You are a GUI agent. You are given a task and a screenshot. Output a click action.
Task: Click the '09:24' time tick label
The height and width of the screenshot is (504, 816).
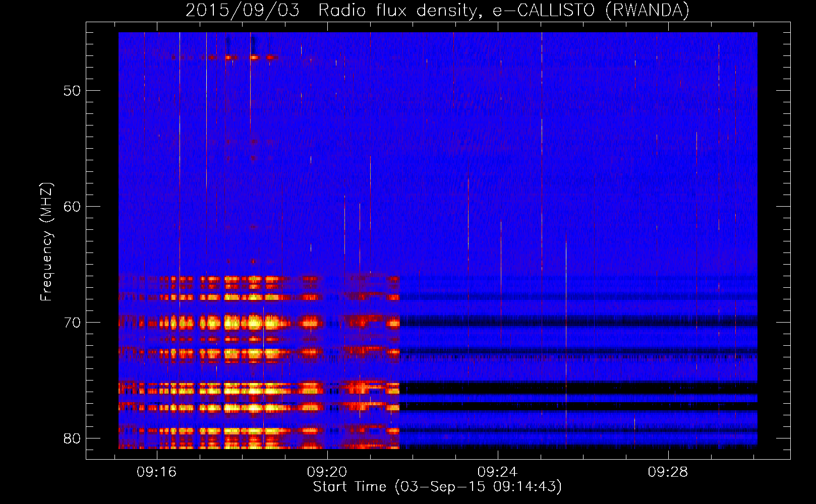click(498, 472)
